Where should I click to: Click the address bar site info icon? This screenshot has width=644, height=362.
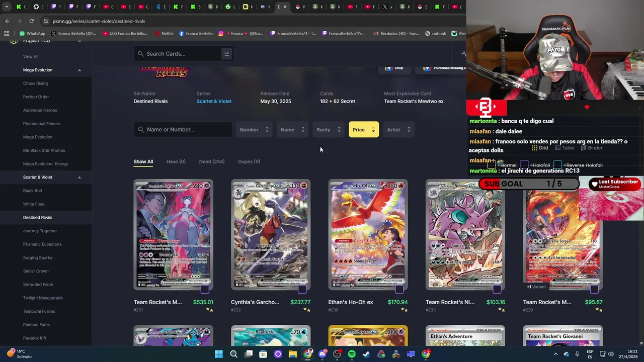(x=45, y=21)
